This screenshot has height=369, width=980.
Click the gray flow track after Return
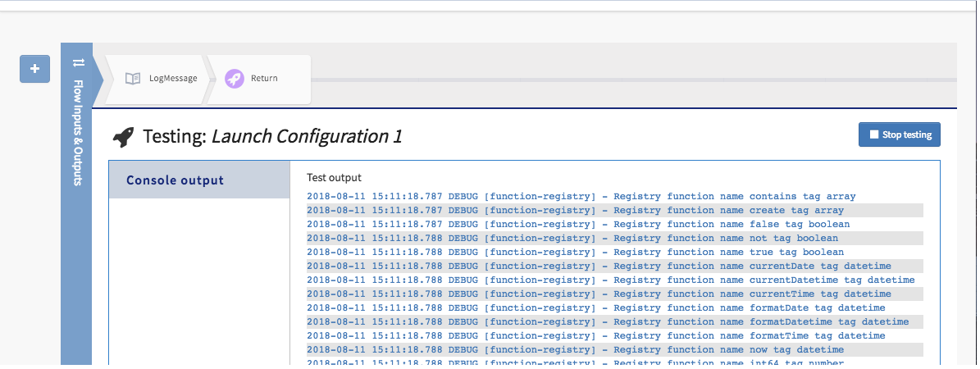click(631, 80)
